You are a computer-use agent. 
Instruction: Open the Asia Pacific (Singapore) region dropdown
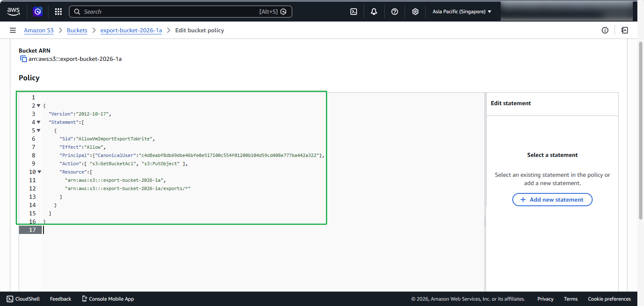[462, 12]
